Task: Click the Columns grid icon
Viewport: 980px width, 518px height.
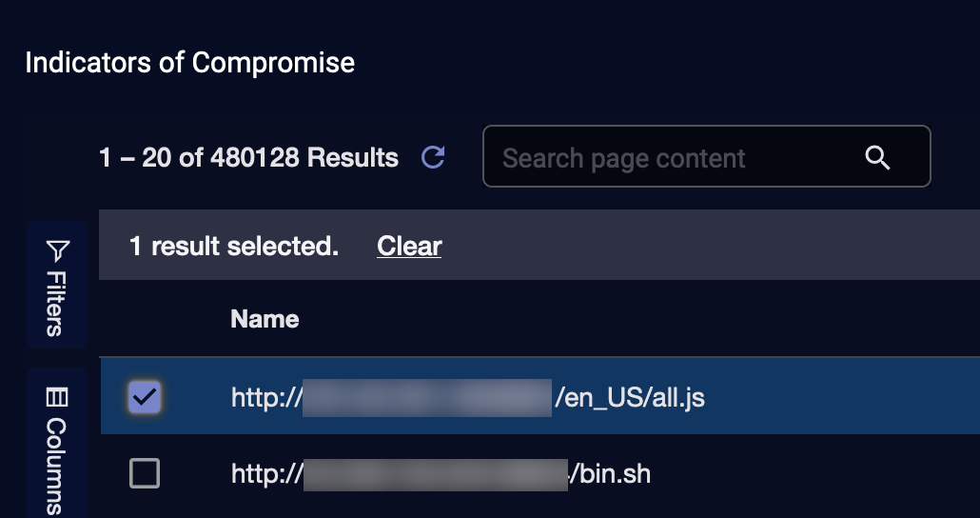Action: [x=57, y=397]
